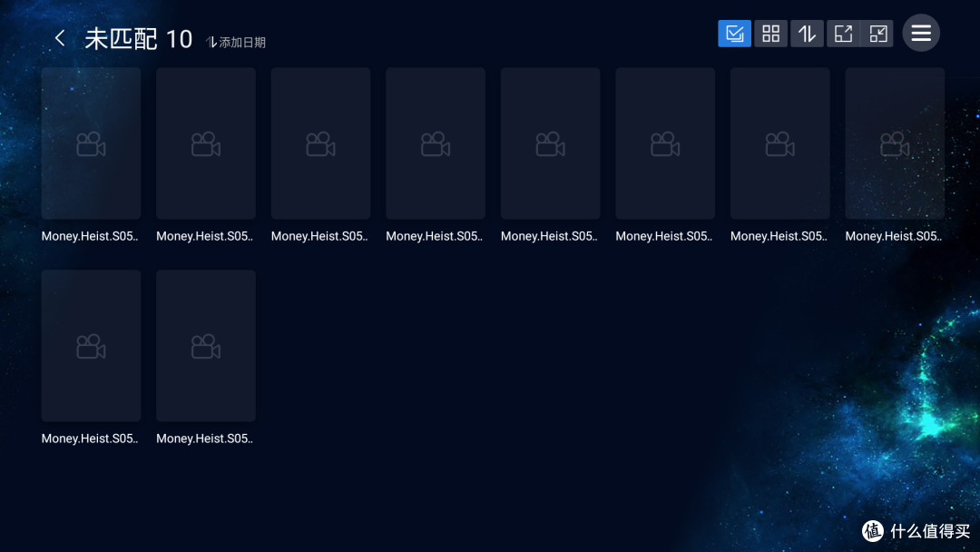The height and width of the screenshot is (552, 980).
Task: Switch to the grid view layout
Action: pyautogui.click(x=770, y=34)
